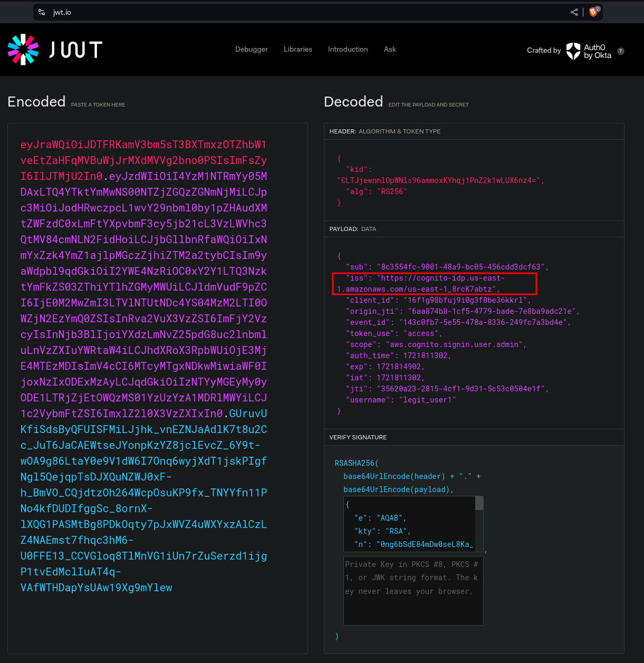This screenshot has height=663, width=644.
Task: Select the Ask nav link
Action: (390, 50)
